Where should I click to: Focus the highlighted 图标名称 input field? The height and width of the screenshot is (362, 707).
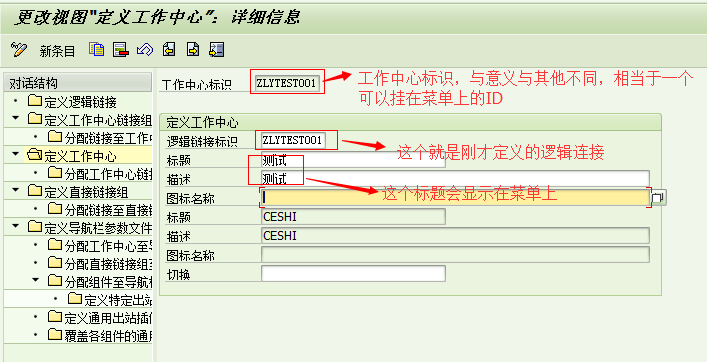[455, 197]
